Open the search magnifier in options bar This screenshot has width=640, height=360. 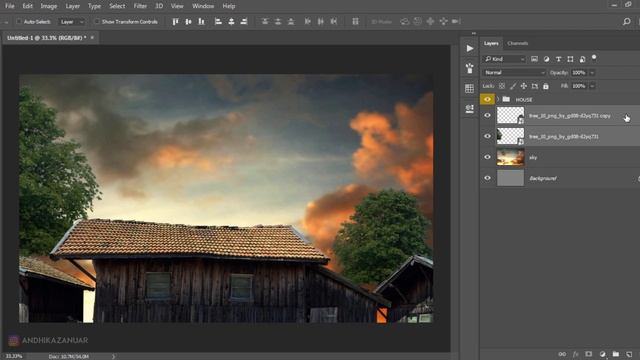point(627,22)
